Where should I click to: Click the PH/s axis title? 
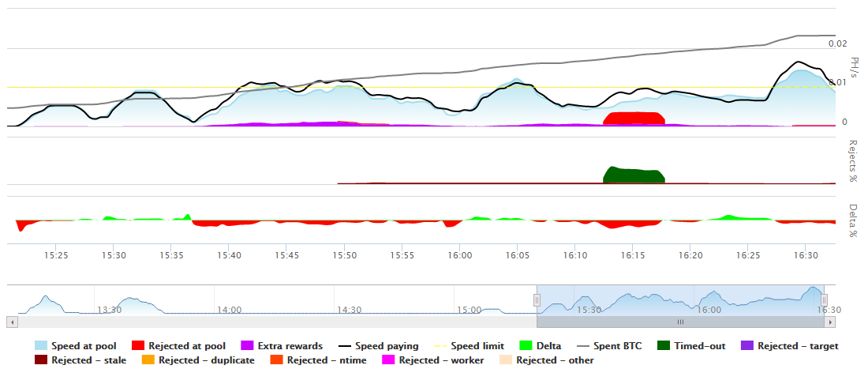[x=854, y=67]
